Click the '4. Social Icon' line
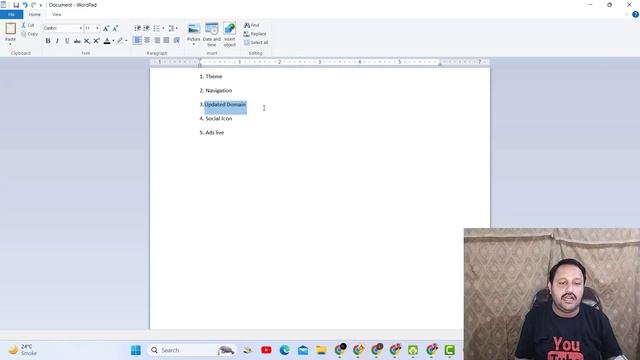The height and width of the screenshot is (360, 640). (x=216, y=118)
